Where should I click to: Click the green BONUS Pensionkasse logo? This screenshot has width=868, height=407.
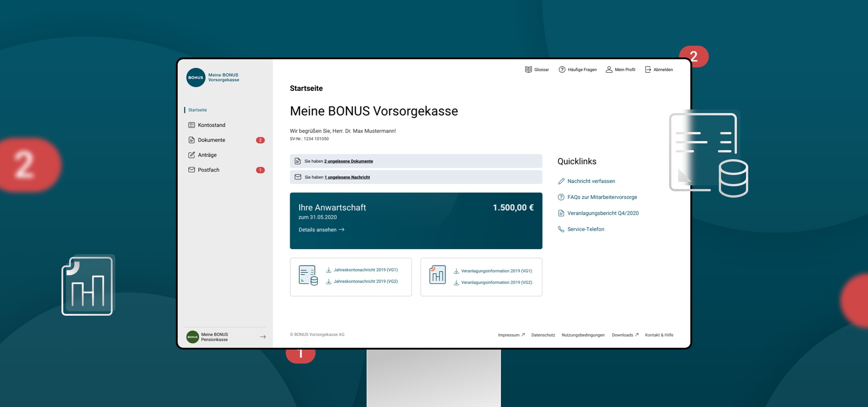point(193,337)
